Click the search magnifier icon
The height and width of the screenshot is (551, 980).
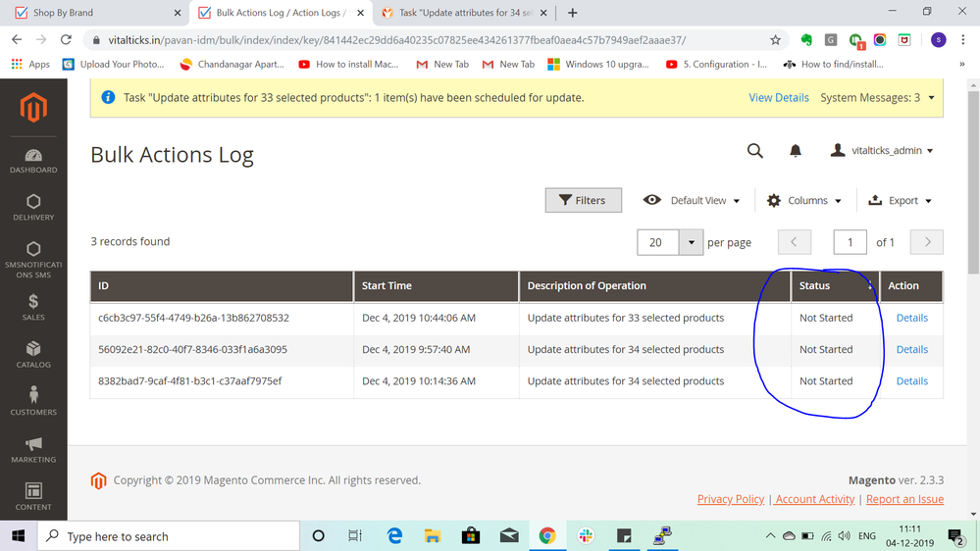[x=754, y=151]
